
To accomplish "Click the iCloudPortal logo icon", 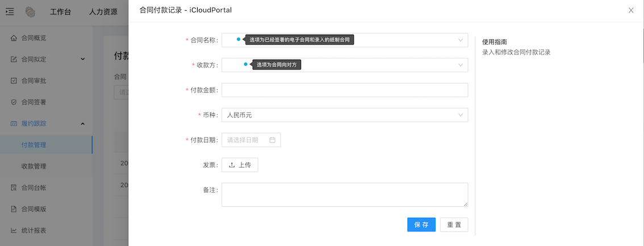I will click(31, 12).
